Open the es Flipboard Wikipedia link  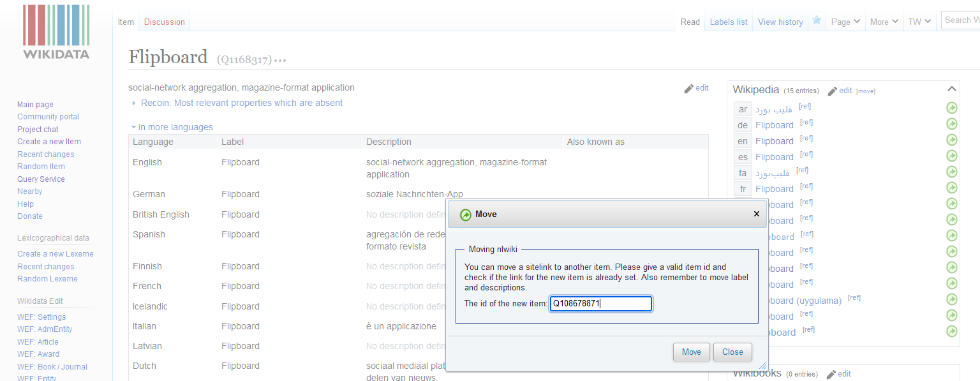coord(775,157)
